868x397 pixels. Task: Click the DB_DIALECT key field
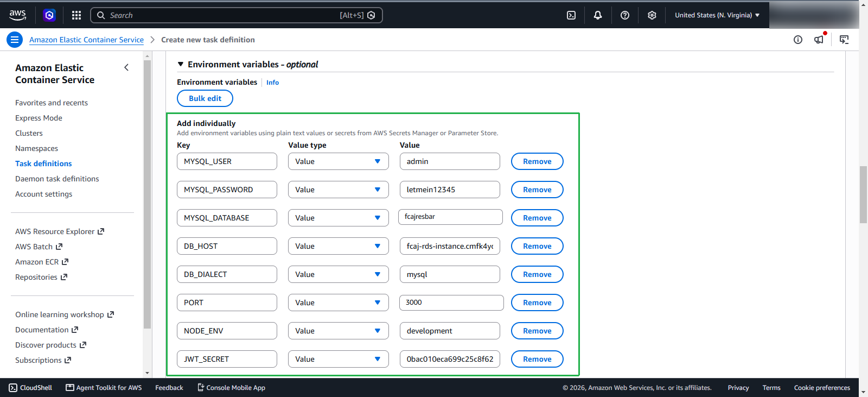click(x=227, y=274)
